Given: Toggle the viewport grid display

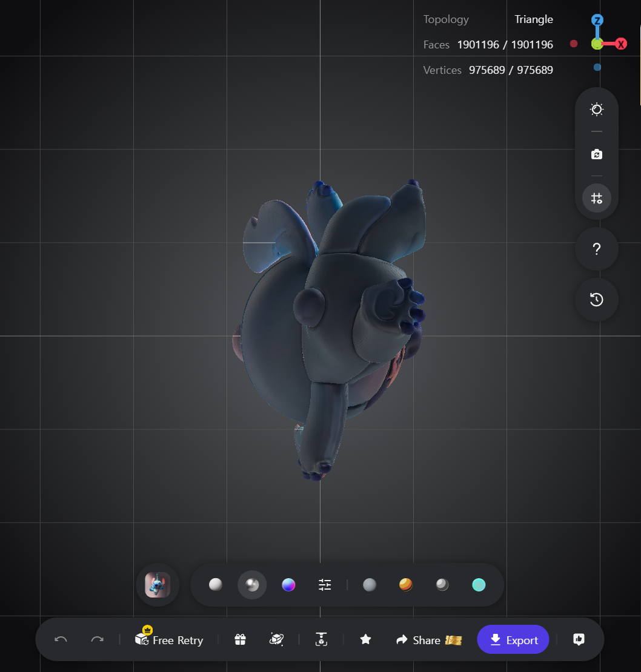Looking at the screenshot, I should (x=596, y=198).
